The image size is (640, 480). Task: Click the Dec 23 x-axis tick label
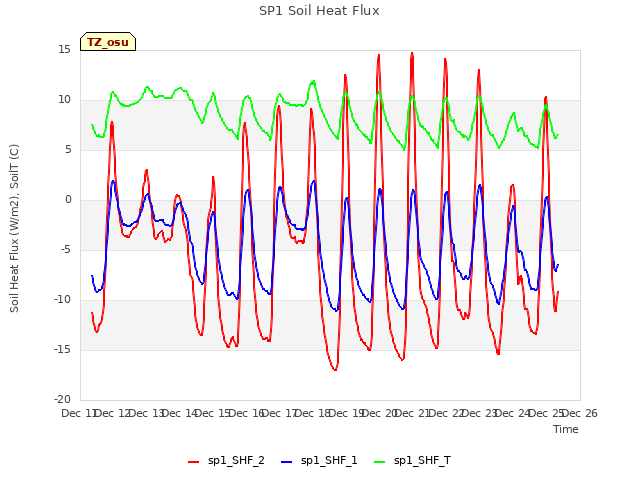click(480, 413)
